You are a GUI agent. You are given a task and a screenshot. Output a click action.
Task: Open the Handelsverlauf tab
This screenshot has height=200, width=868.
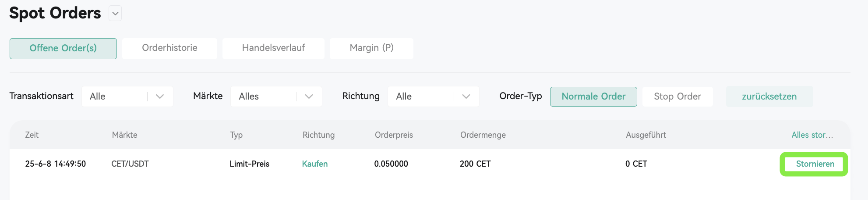click(x=273, y=48)
